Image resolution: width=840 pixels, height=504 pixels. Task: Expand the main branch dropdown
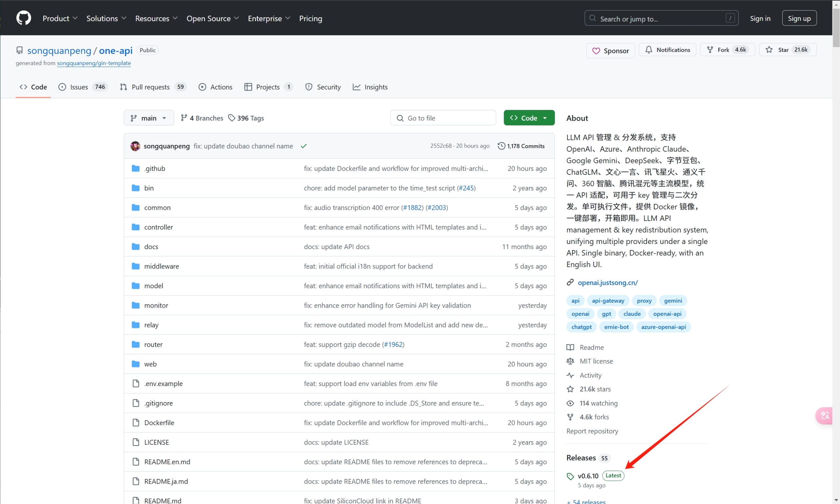click(148, 117)
